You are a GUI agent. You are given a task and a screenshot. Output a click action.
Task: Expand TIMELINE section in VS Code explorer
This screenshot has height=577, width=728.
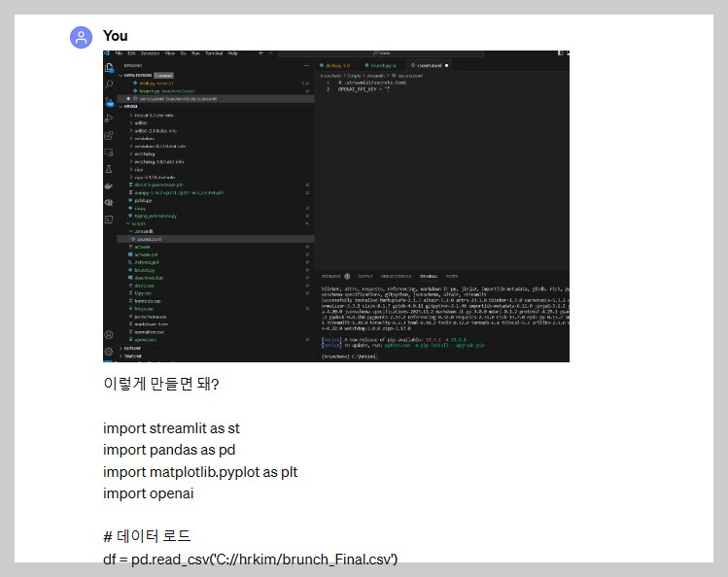click(x=132, y=356)
